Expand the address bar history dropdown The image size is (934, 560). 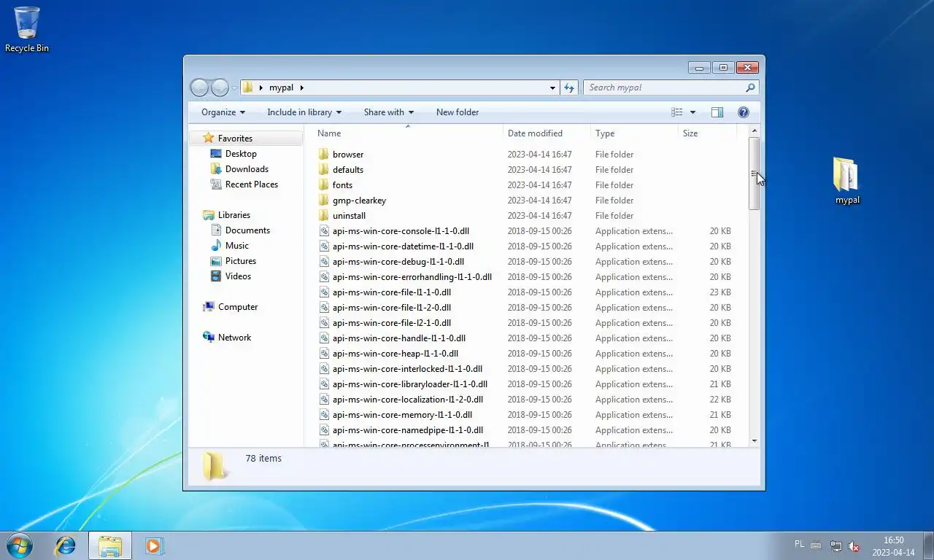point(552,87)
